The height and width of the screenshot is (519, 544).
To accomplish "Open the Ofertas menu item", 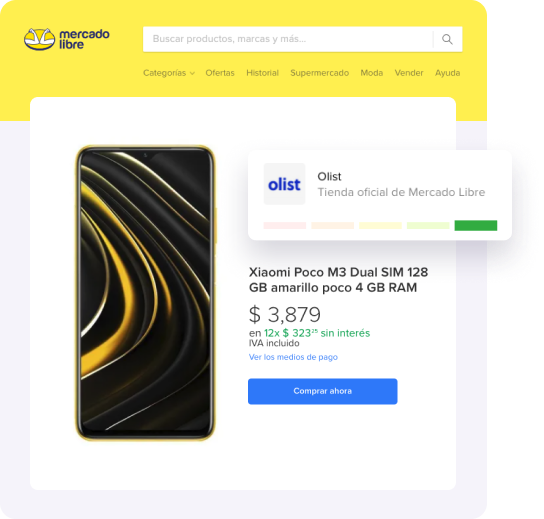I will coord(220,73).
